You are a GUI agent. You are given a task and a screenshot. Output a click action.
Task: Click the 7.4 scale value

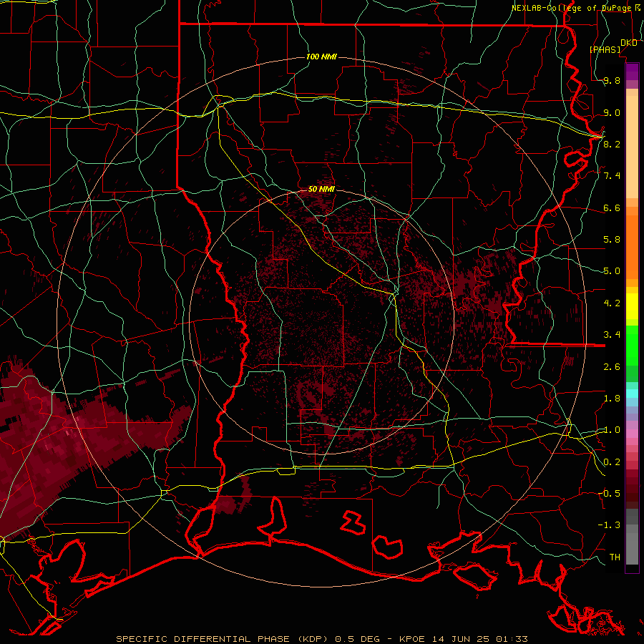[612, 176]
